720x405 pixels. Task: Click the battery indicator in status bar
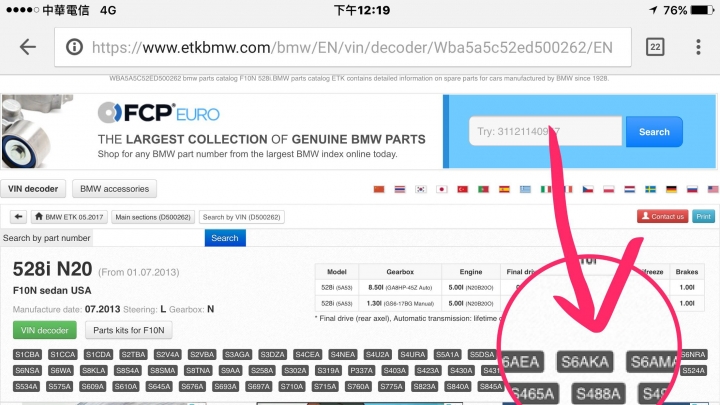coord(703,10)
